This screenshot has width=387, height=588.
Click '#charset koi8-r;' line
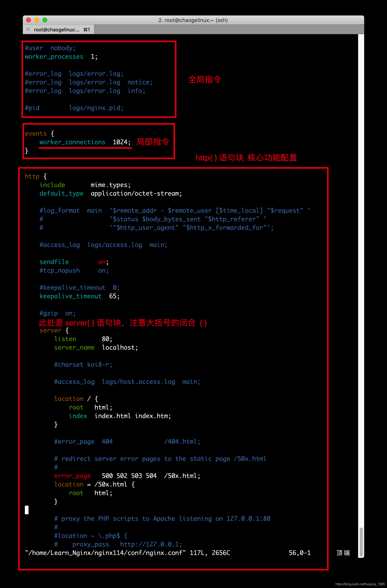point(83,365)
